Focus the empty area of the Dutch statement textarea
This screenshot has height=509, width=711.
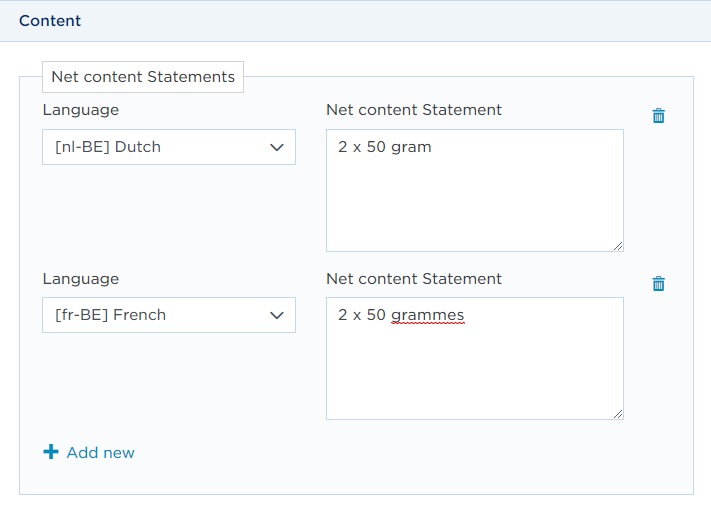[x=475, y=204]
